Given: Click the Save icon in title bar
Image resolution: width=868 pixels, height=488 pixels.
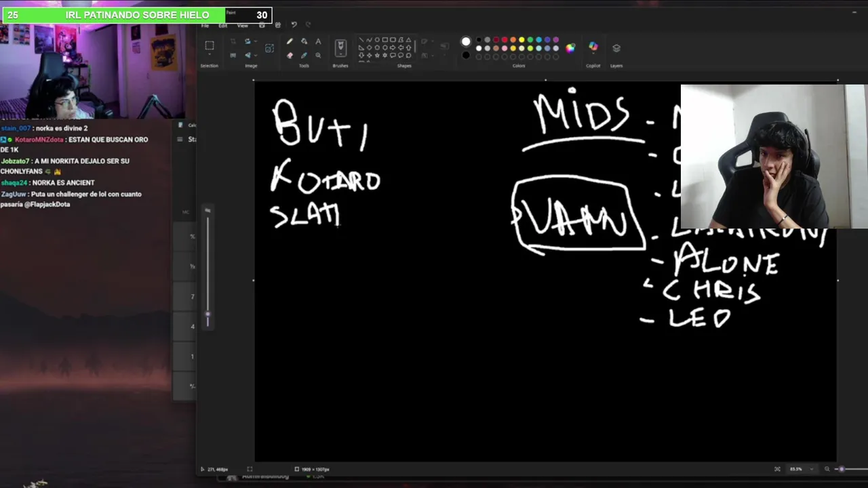Looking at the screenshot, I should point(262,25).
